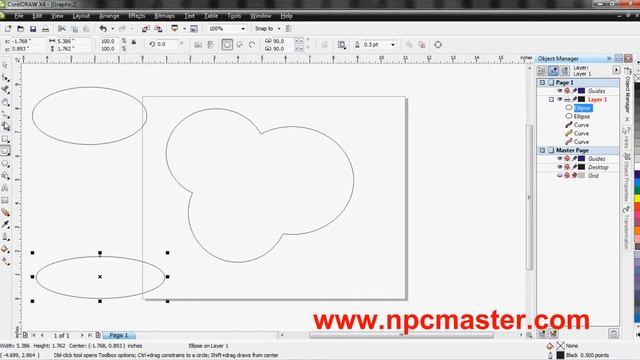Screen dimensions: 640x360
Task: Toggle visibility eye of Layer 1
Action: (560, 99)
